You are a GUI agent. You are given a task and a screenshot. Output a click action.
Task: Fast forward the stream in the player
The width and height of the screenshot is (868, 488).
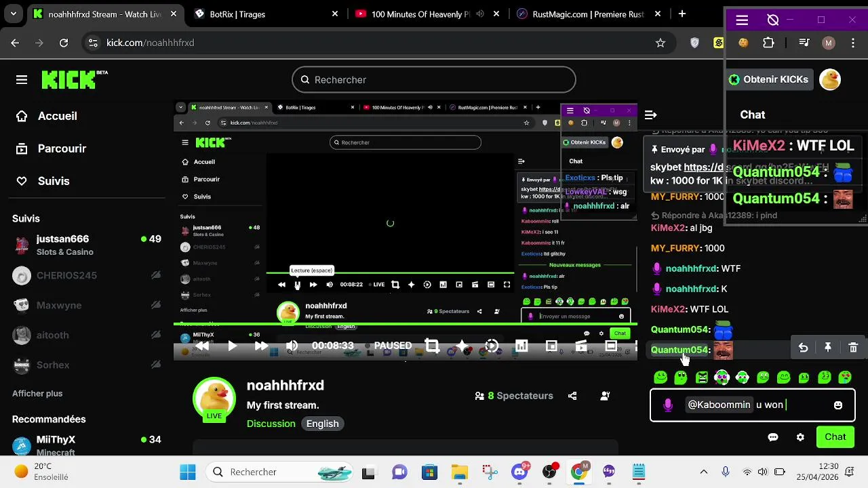coord(261,346)
